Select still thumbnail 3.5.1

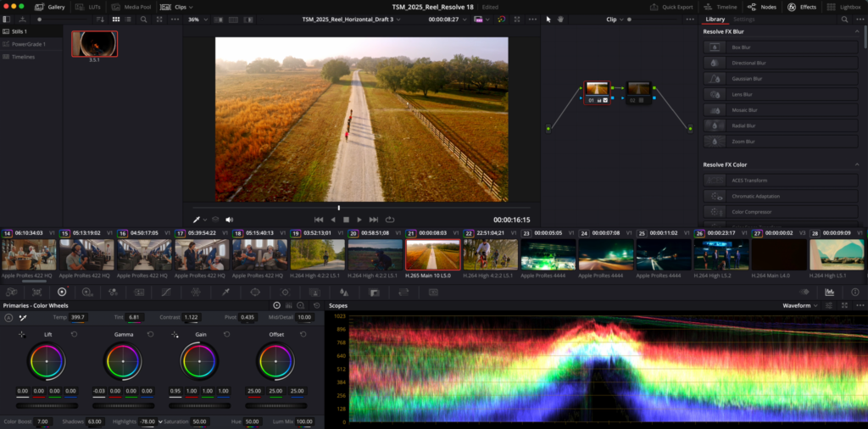click(94, 44)
